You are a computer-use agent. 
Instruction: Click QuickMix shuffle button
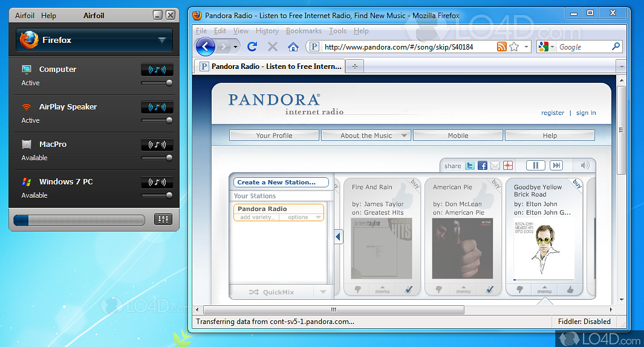pyautogui.click(x=272, y=292)
